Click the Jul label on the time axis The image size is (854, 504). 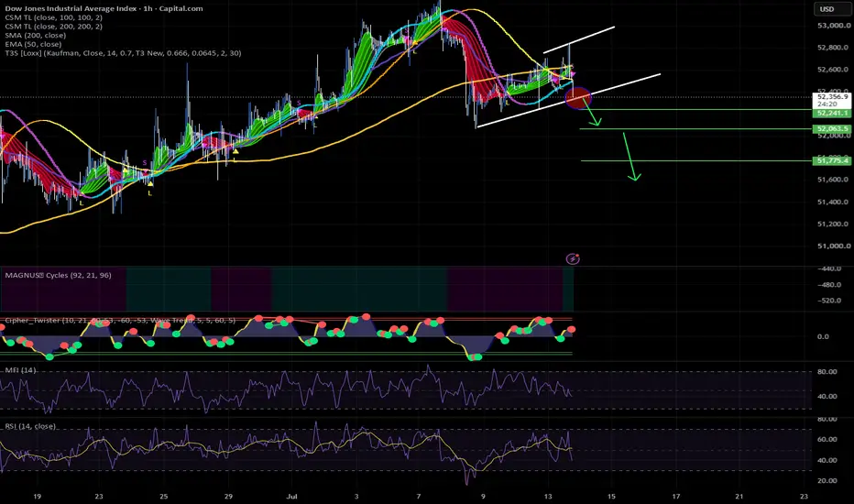tap(291, 497)
